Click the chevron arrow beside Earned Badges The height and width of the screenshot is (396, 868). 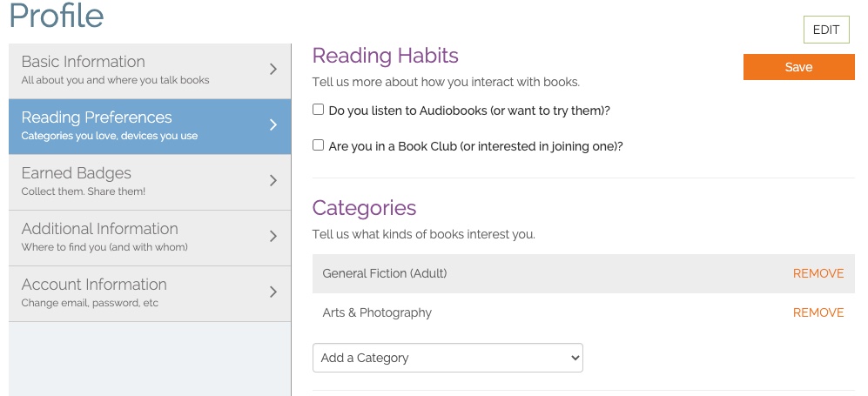click(x=273, y=181)
